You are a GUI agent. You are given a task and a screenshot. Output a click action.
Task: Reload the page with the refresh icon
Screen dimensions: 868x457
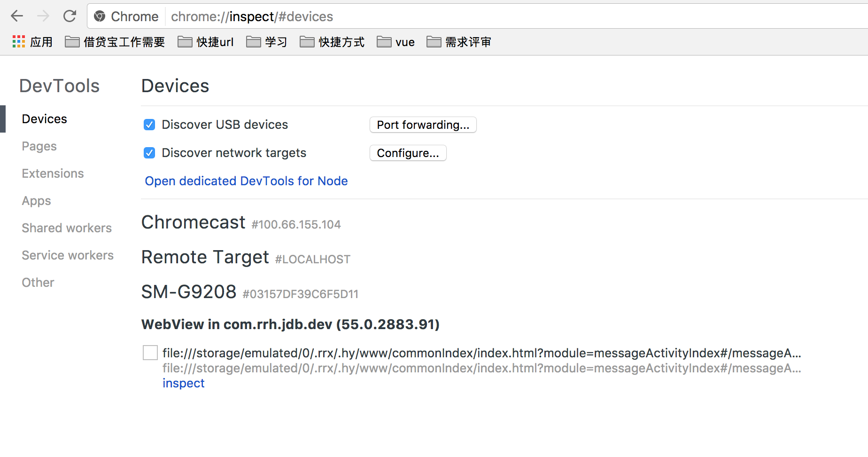pyautogui.click(x=70, y=16)
